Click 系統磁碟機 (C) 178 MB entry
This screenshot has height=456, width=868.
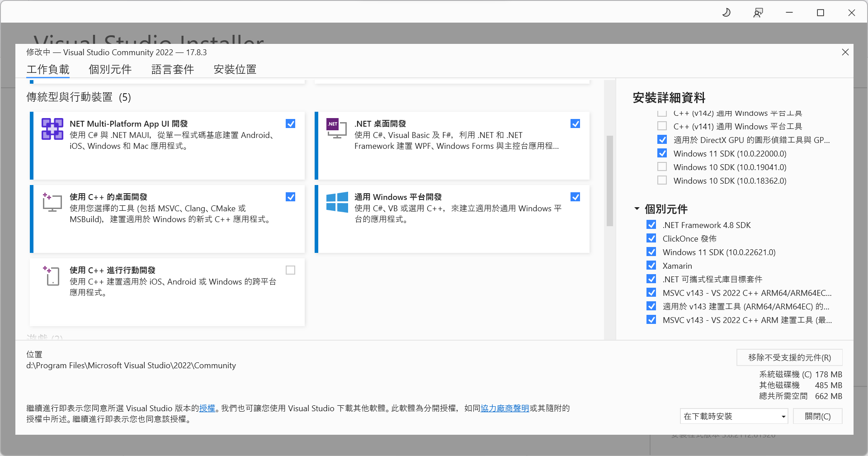click(x=801, y=374)
